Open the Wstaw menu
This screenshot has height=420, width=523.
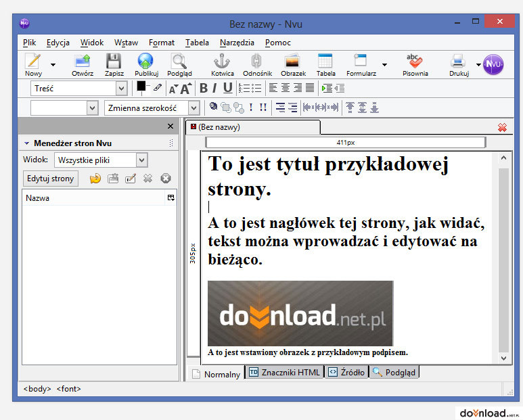[x=126, y=43]
